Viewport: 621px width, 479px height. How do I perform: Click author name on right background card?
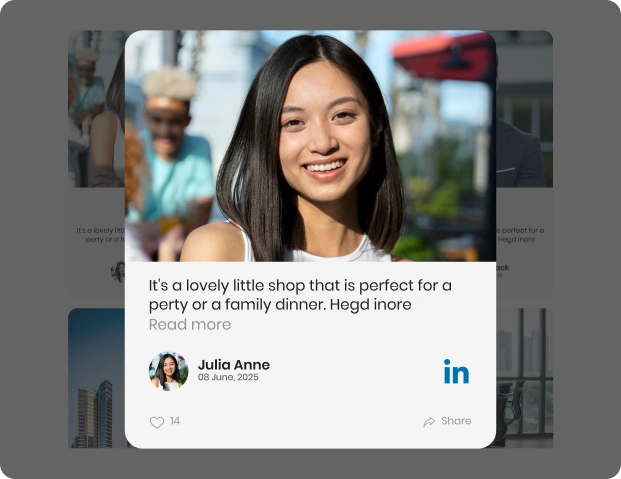(503, 268)
